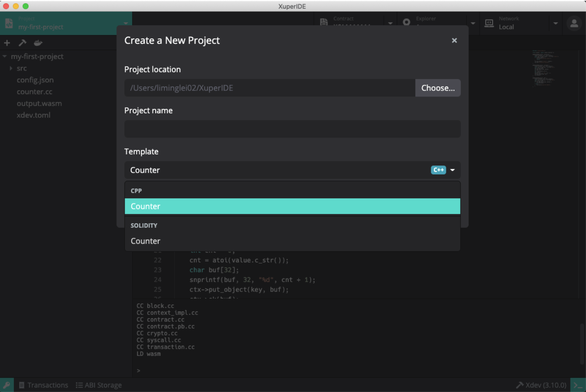Click the Explorer circle icon in top bar

tap(406, 22)
